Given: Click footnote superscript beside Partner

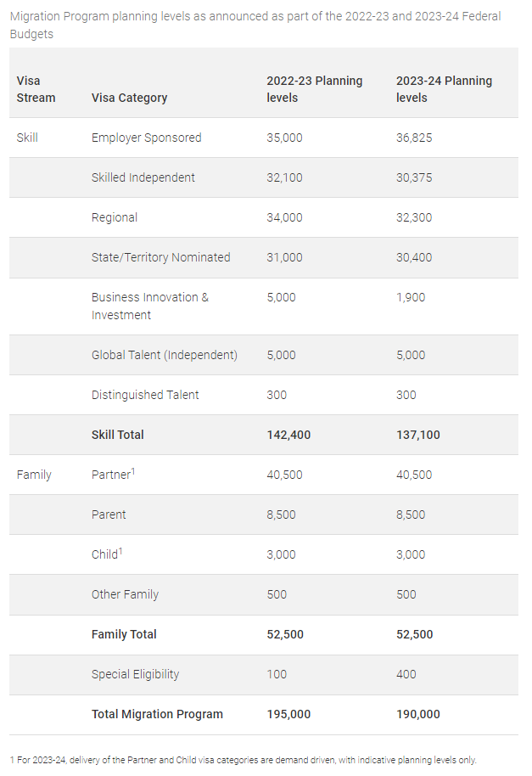Looking at the screenshot, I should pos(132,471).
